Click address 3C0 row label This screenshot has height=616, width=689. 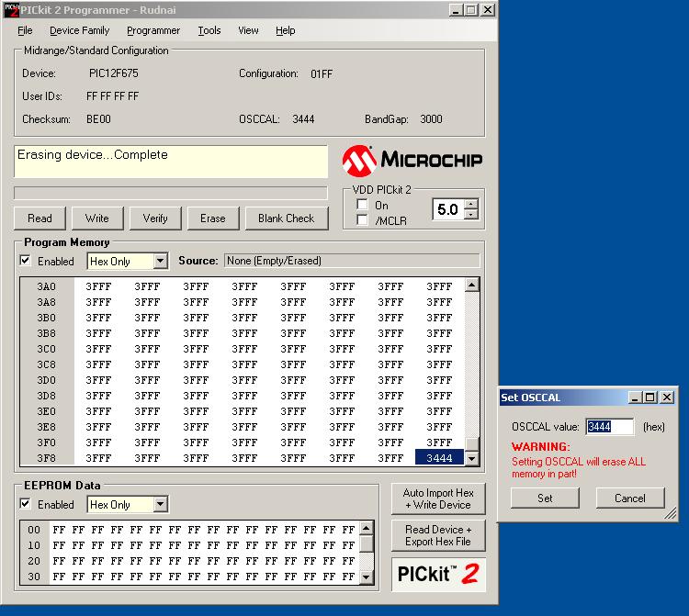(46, 349)
